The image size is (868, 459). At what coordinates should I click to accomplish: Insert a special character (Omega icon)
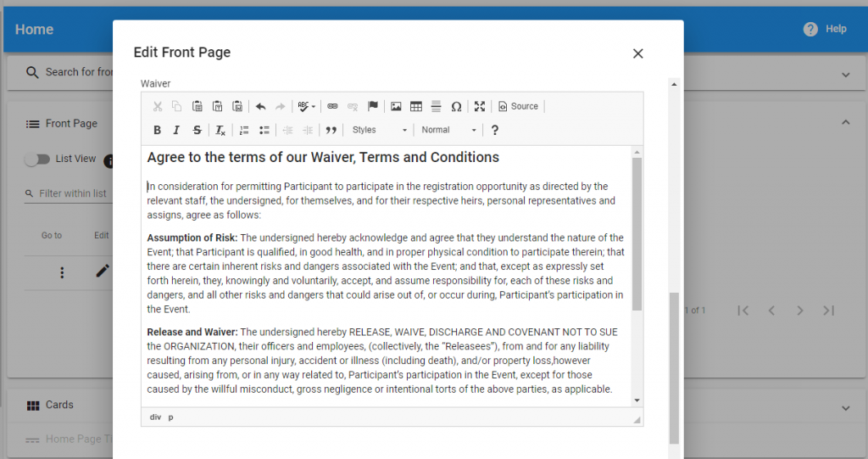tap(456, 106)
